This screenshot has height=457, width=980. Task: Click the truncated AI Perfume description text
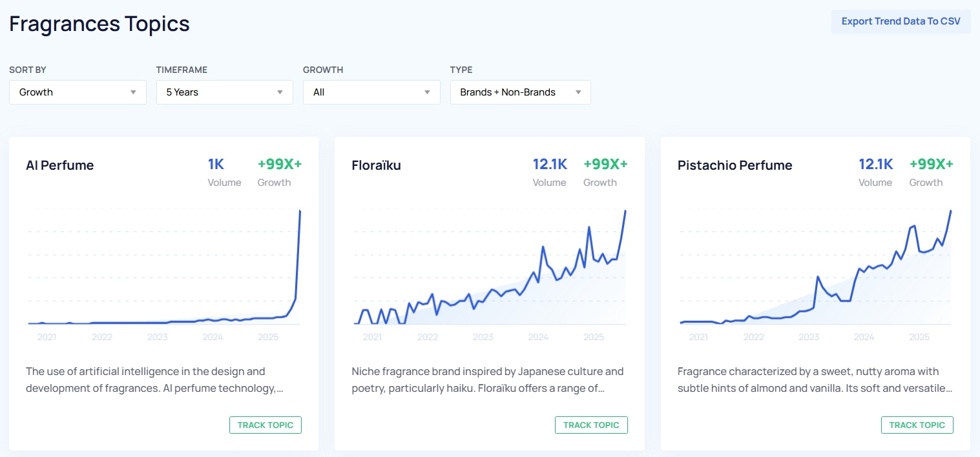click(145, 380)
